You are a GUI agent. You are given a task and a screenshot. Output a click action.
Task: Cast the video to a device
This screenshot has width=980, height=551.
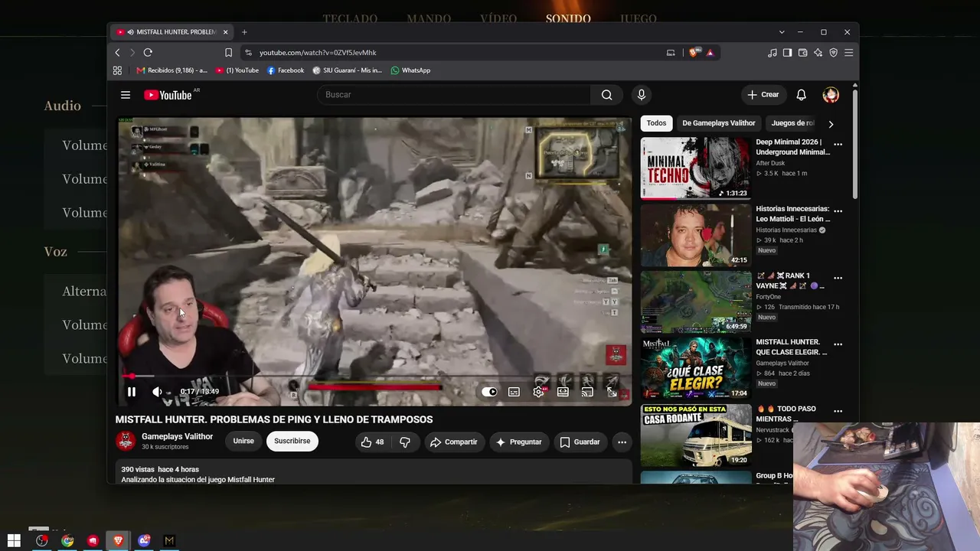(x=587, y=392)
